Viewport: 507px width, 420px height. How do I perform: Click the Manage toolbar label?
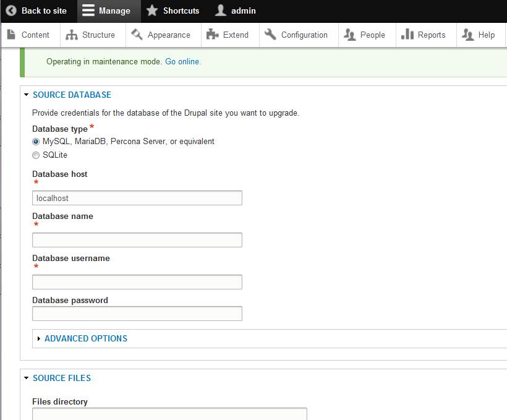coord(114,11)
